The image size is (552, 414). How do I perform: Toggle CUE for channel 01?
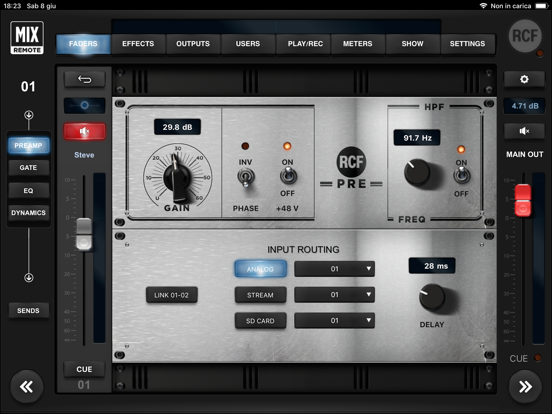click(84, 369)
